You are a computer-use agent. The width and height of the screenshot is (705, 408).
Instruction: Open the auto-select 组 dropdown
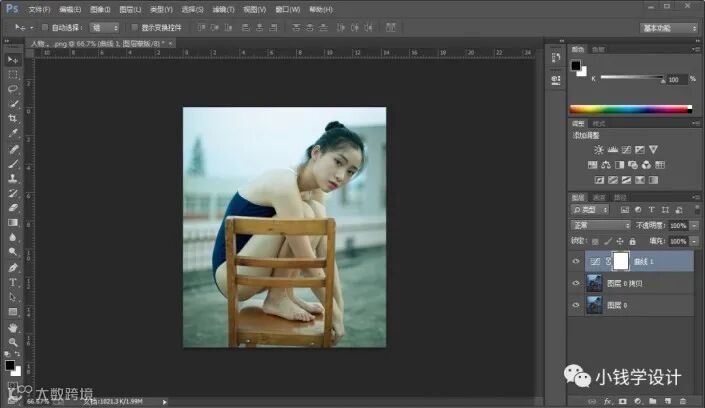[104, 28]
